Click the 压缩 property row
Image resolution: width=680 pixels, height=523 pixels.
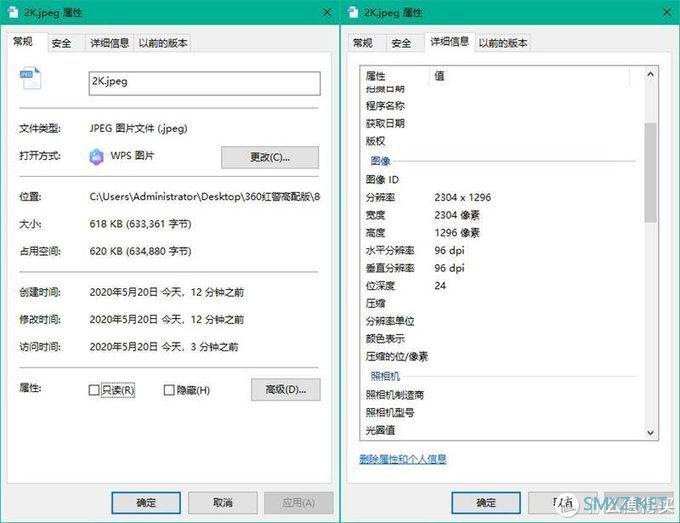coord(502,304)
